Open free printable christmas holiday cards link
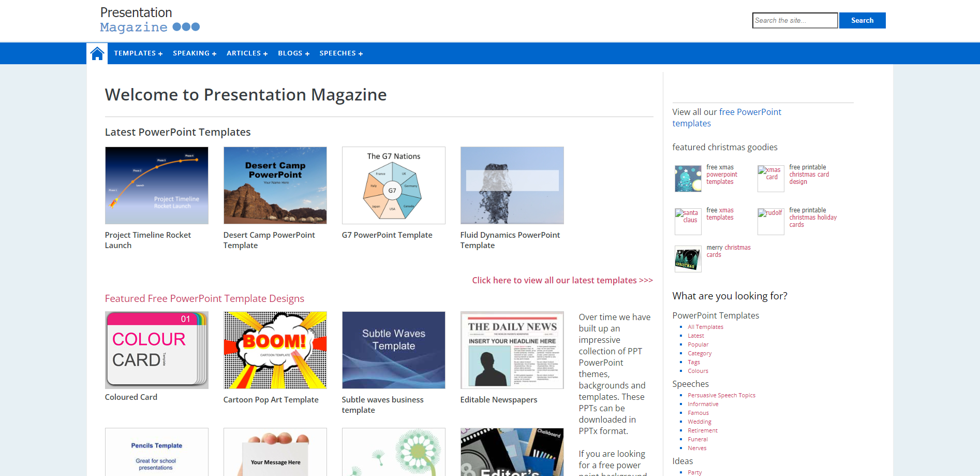This screenshot has width=980, height=476. 813,218
